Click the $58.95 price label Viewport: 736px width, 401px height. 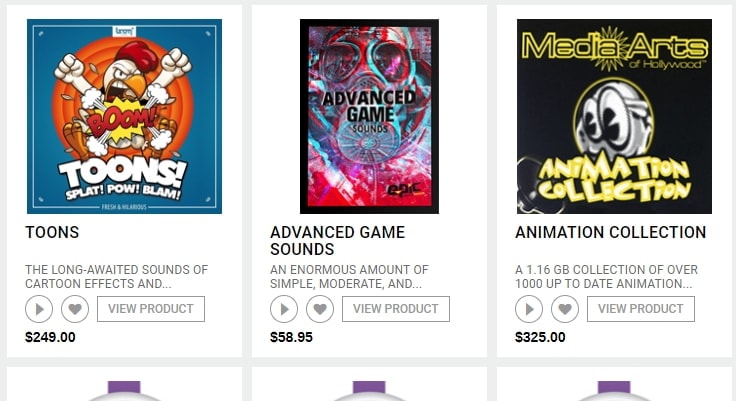(291, 337)
